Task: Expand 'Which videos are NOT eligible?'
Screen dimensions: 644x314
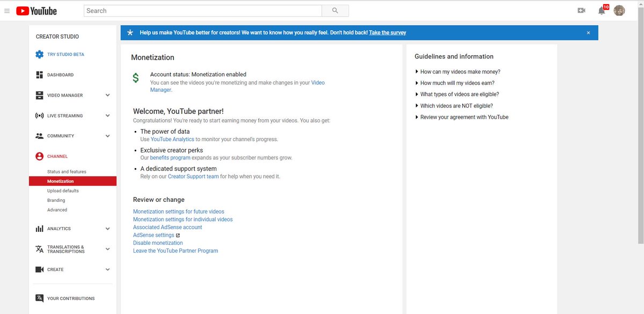Action: click(x=454, y=106)
